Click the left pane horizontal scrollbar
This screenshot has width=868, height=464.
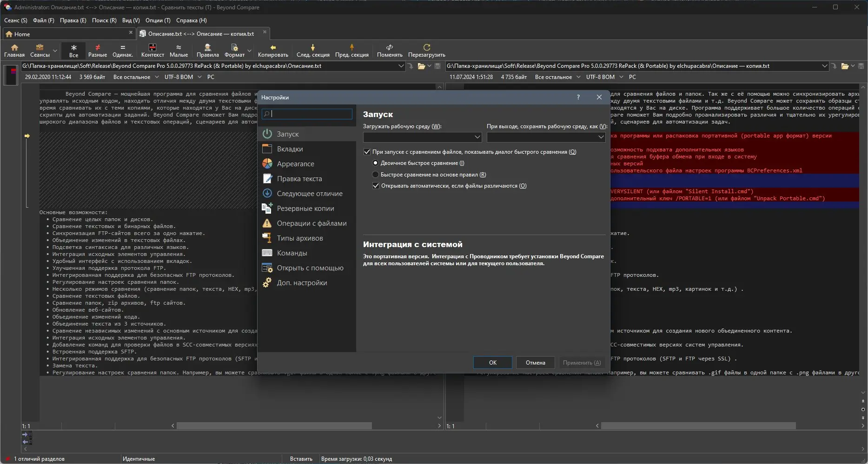274,426
